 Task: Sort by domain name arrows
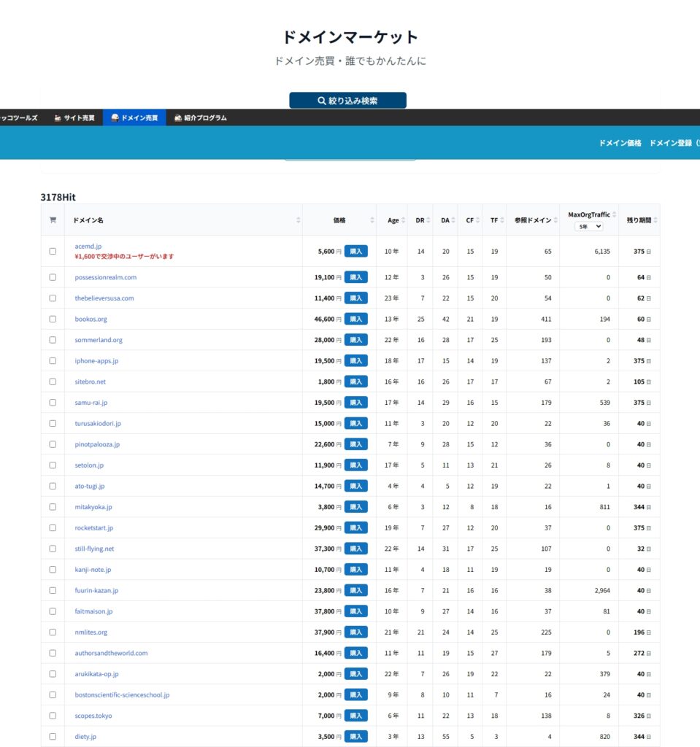(x=298, y=220)
